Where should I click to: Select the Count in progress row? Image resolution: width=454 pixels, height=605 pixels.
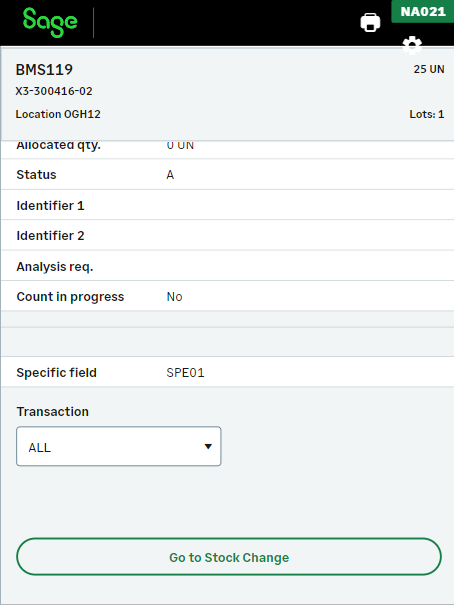(x=228, y=297)
